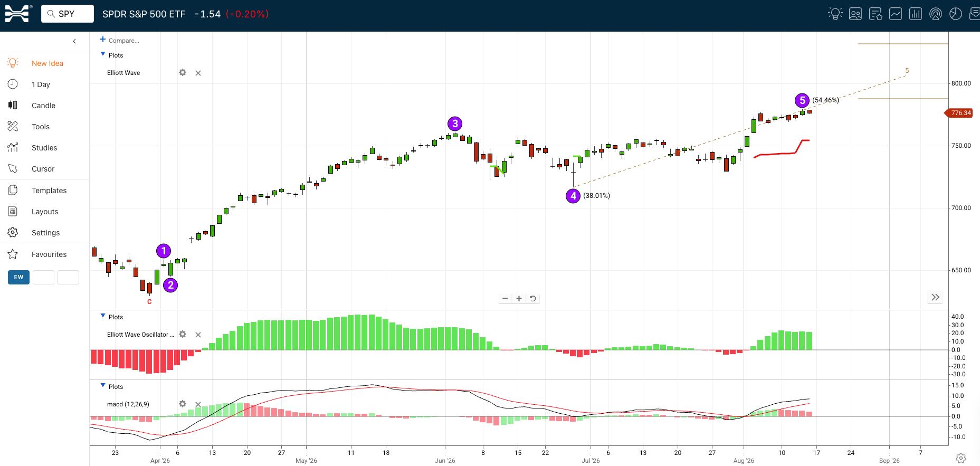Screen dimensions: 980x466
Task: Click the Favourites star icon
Action: tap(13, 254)
